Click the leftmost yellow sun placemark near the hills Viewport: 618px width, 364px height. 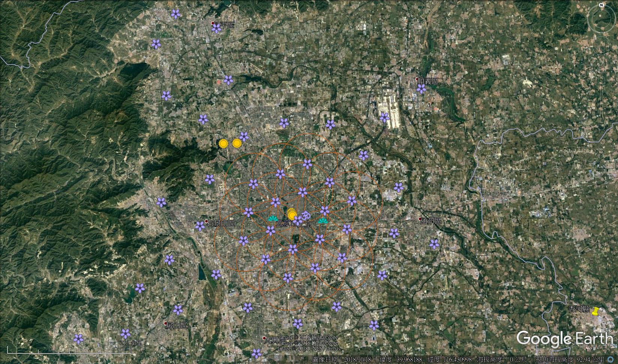(x=223, y=143)
